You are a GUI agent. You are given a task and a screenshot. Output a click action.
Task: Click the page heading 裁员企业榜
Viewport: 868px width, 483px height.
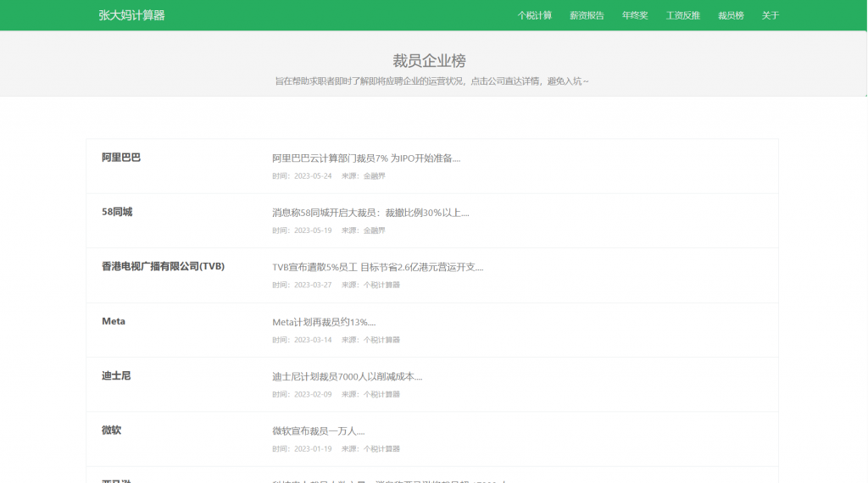coord(429,60)
